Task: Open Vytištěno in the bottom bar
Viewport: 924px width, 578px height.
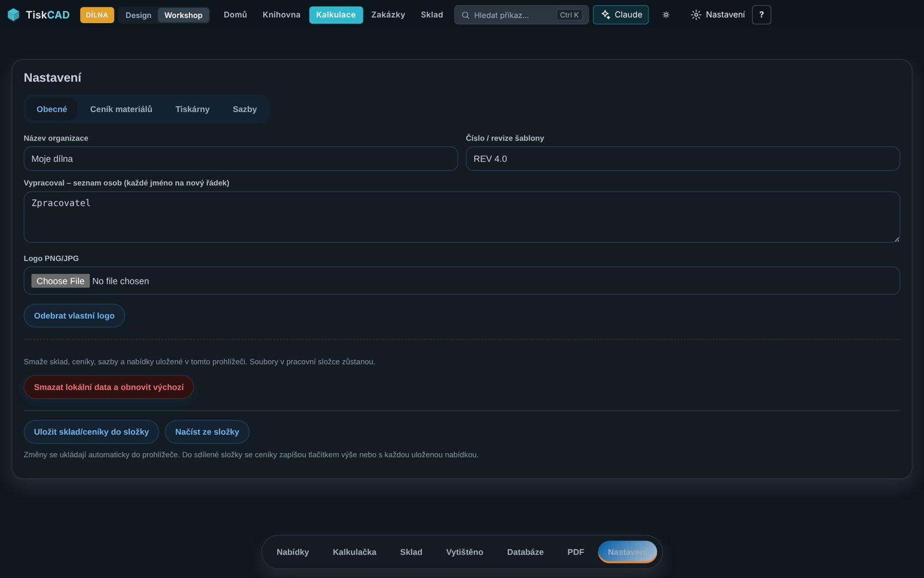Action: point(465,552)
